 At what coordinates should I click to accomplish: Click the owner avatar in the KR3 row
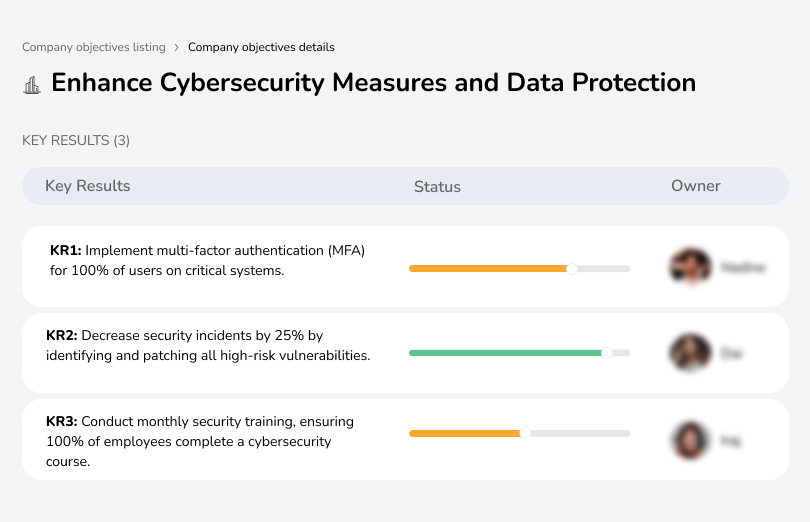[x=690, y=440]
